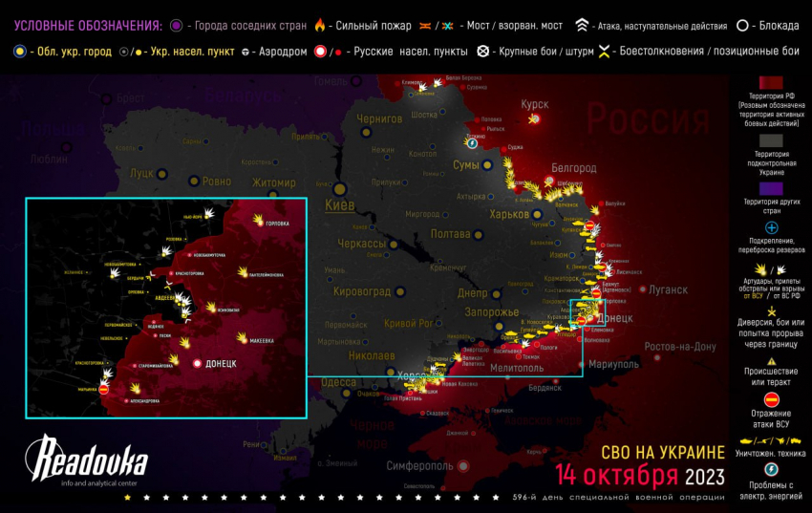
Task: Click the attack chevrons legend icon
Action: pyautogui.click(x=582, y=26)
